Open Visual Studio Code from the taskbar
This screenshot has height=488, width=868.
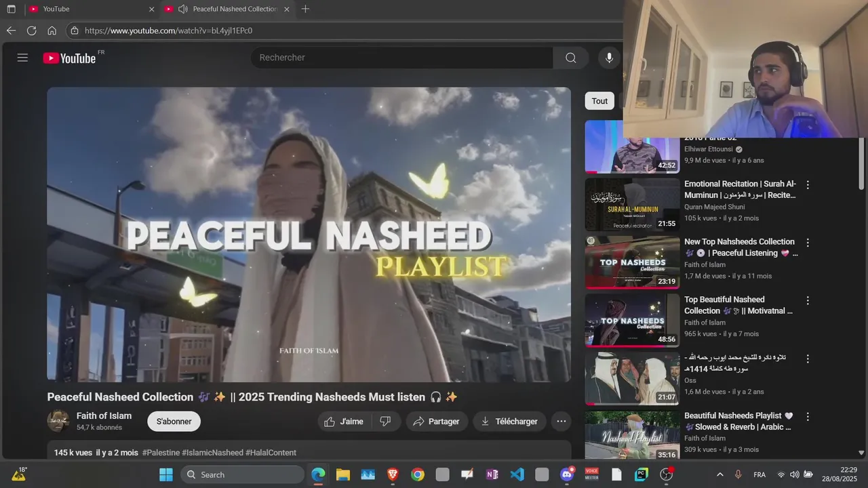click(x=517, y=474)
